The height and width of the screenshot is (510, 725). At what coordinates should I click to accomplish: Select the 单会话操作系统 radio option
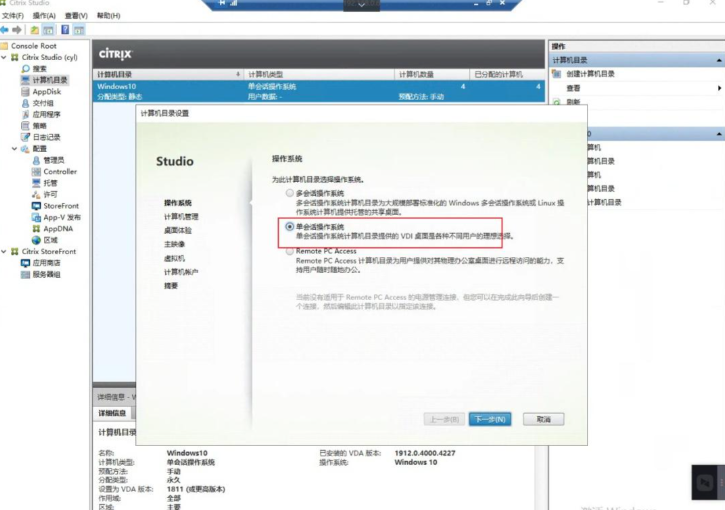(x=290, y=227)
